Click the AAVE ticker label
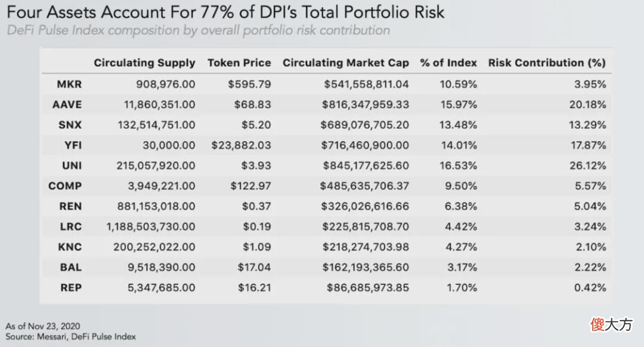The height and width of the screenshot is (347, 644). (x=67, y=105)
